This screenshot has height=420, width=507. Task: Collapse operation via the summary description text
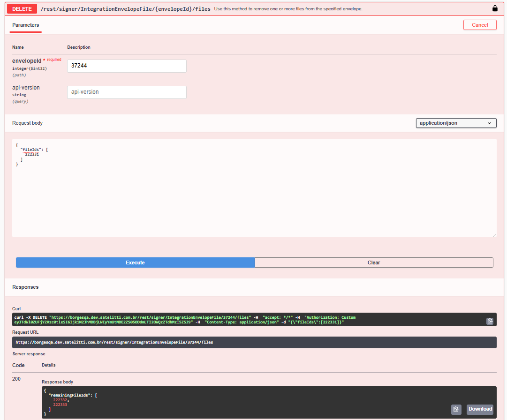click(288, 9)
